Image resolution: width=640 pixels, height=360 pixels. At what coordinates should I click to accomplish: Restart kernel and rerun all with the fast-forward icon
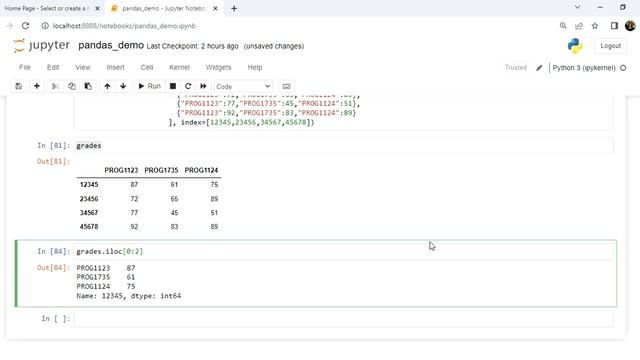(203, 86)
